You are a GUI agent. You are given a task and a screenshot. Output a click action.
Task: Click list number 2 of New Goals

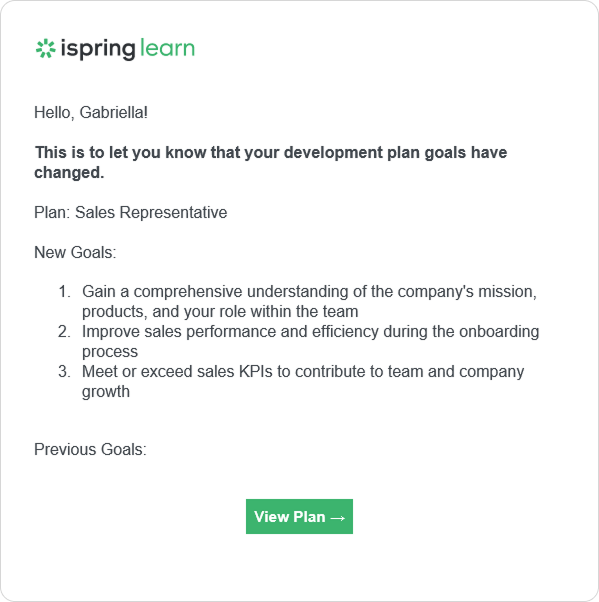[x=64, y=331]
